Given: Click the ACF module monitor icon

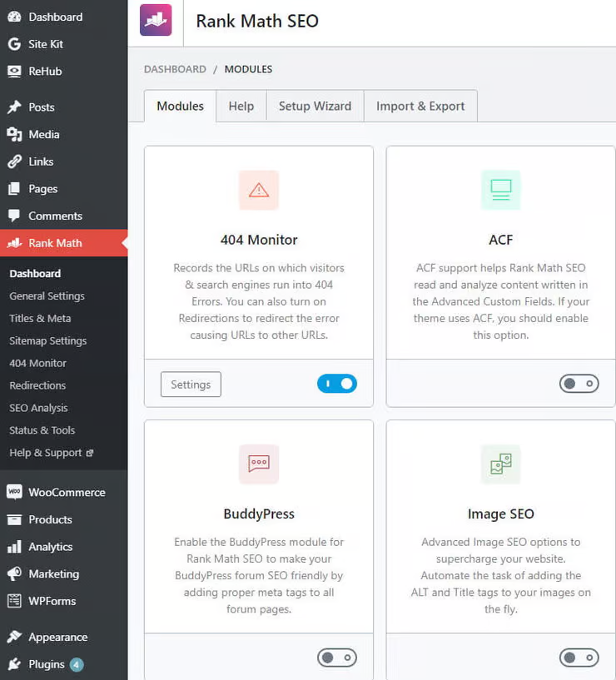Looking at the screenshot, I should point(500,190).
